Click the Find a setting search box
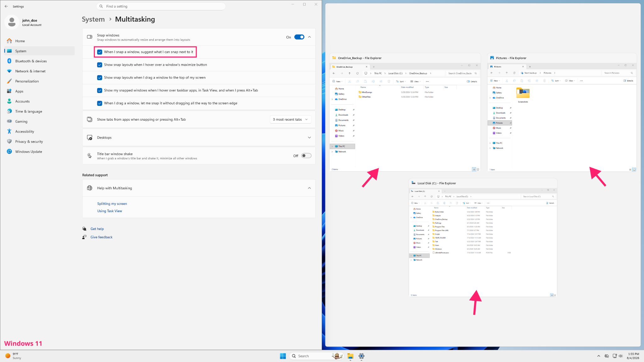The height and width of the screenshot is (362, 644). click(161, 6)
